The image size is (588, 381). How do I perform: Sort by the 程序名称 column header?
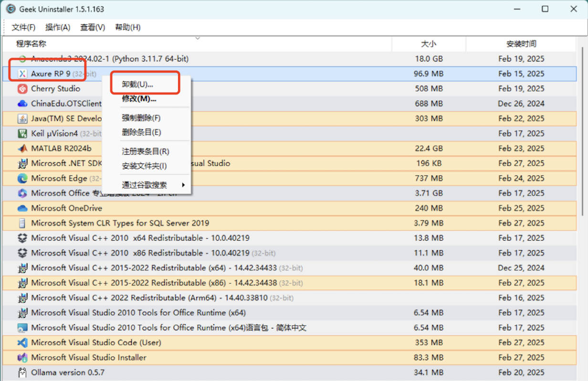[31, 43]
